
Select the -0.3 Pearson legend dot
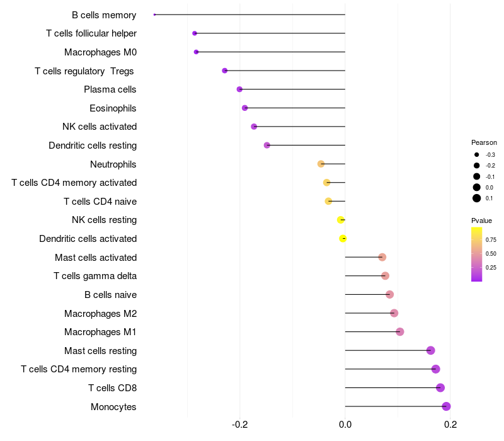tap(477, 154)
